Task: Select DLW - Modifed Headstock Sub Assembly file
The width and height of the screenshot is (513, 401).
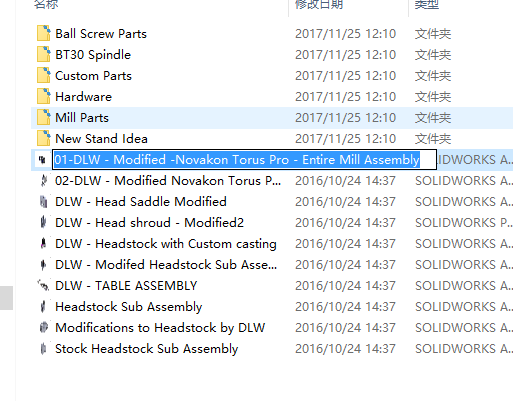Action: pyautogui.click(x=166, y=265)
